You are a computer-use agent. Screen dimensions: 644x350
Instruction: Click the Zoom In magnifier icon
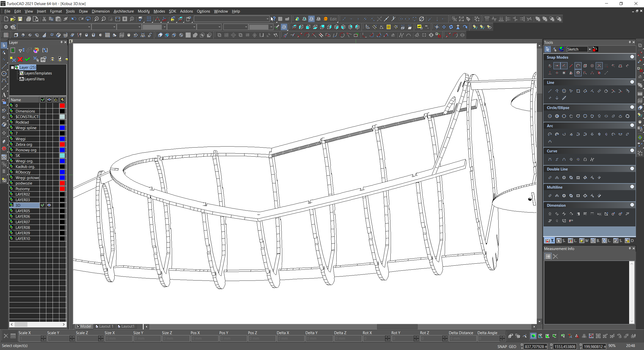pyautogui.click(x=97, y=19)
